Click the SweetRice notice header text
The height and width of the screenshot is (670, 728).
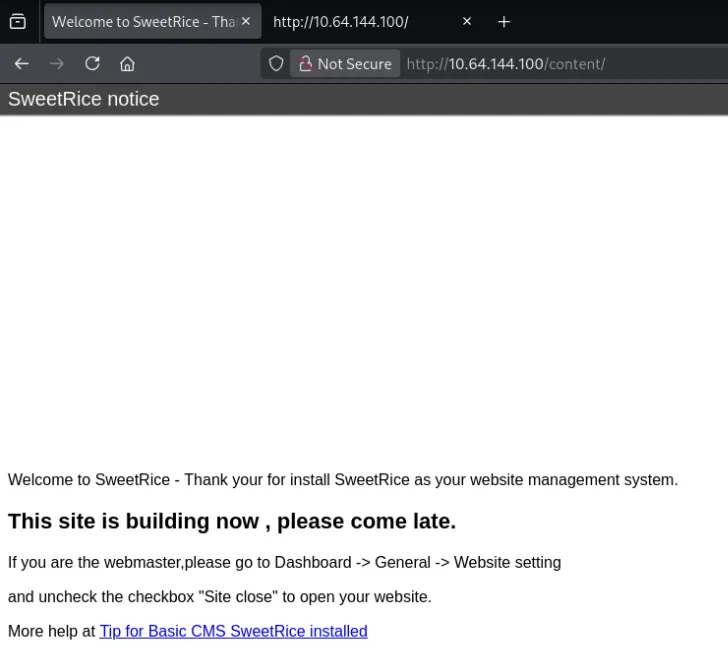84,99
